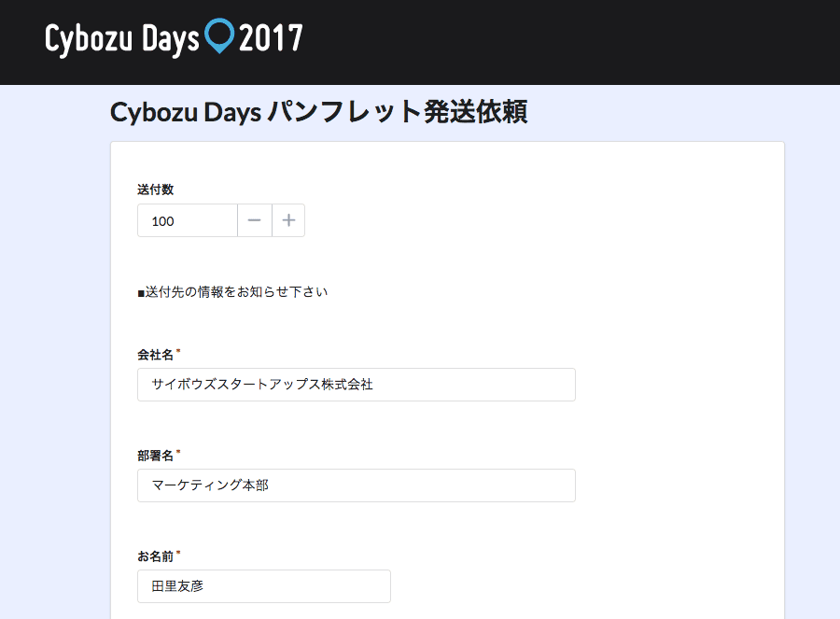This screenshot has height=619, width=840.
Task: Click the 送付数 quantity field showing 100
Action: coord(188,220)
